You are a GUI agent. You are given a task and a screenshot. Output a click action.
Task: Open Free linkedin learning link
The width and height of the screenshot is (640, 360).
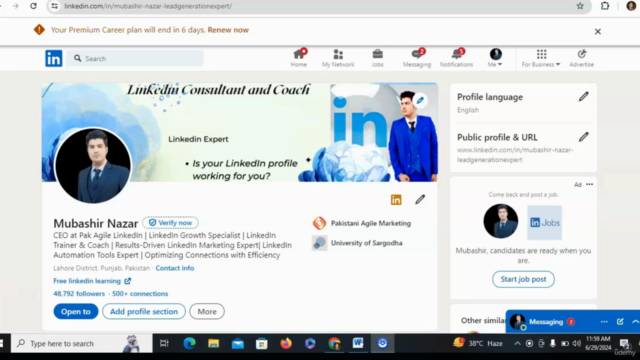[92, 281]
